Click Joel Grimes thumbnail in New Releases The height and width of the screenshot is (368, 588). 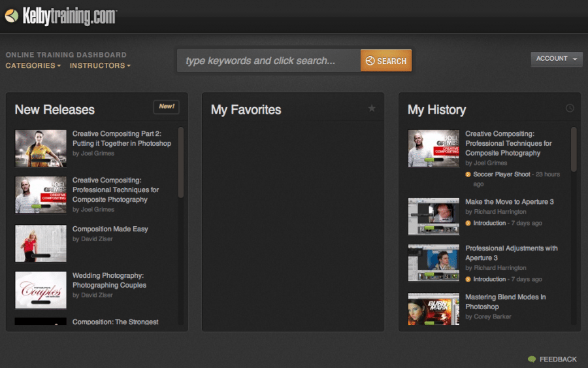click(41, 195)
